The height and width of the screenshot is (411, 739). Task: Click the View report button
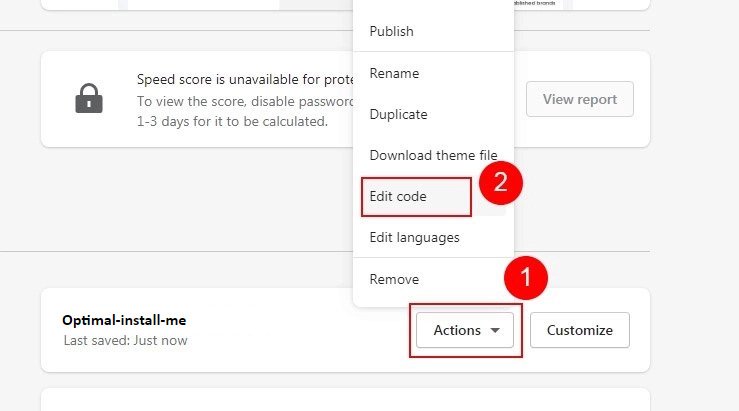coord(579,99)
